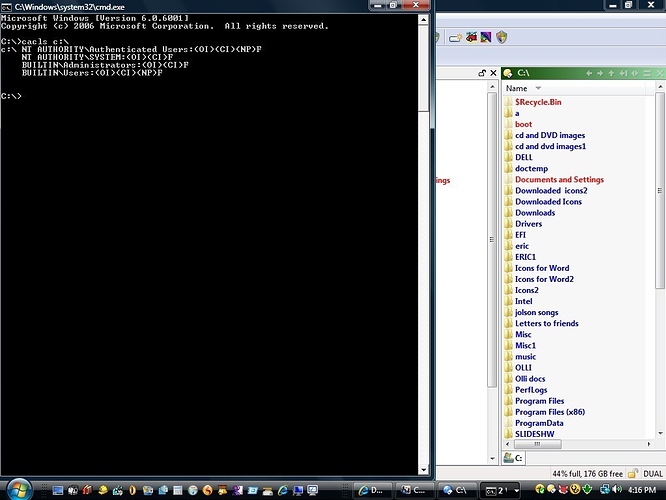The image size is (666, 500).
Task: Click the C: drive button below the file list
Action: [x=514, y=458]
